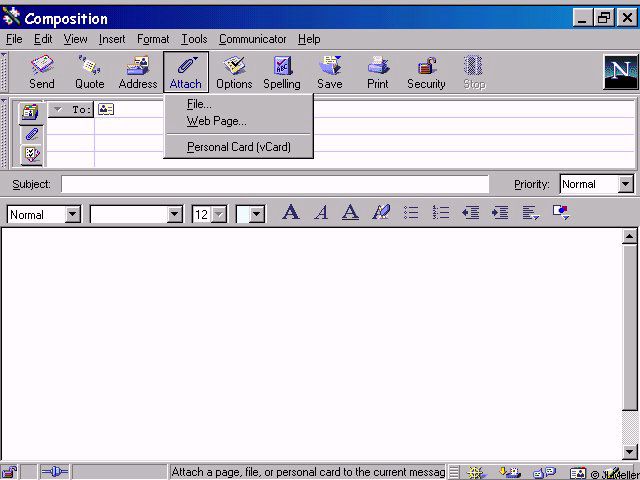The width and height of the screenshot is (640, 480).
Task: Choose Web Page... from the Attach menu
Action: pyautogui.click(x=238, y=121)
